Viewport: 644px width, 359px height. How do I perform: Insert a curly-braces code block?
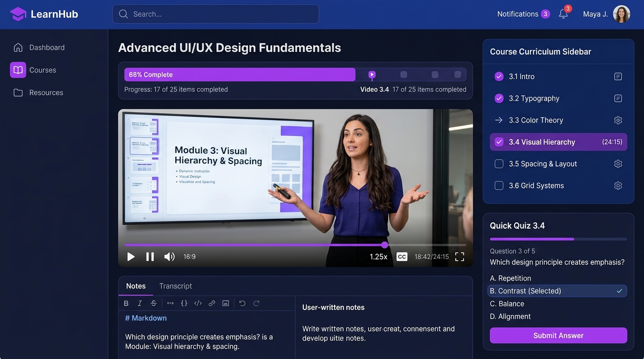click(184, 303)
